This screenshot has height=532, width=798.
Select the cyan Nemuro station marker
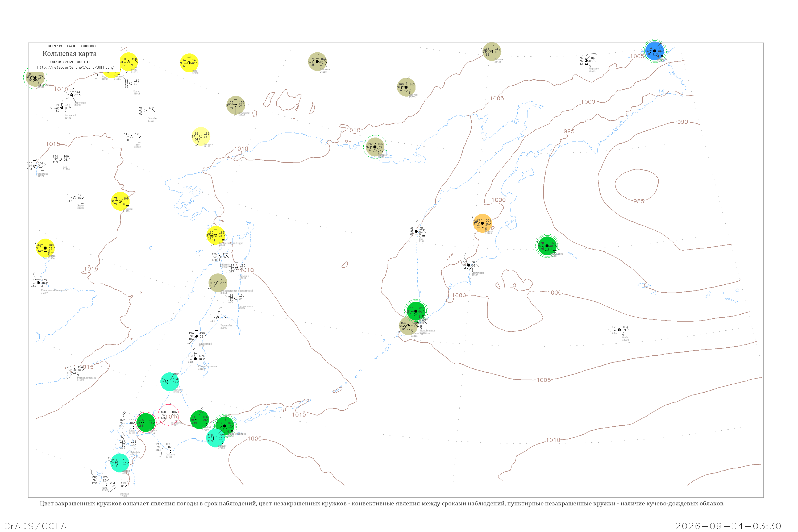[x=216, y=438]
